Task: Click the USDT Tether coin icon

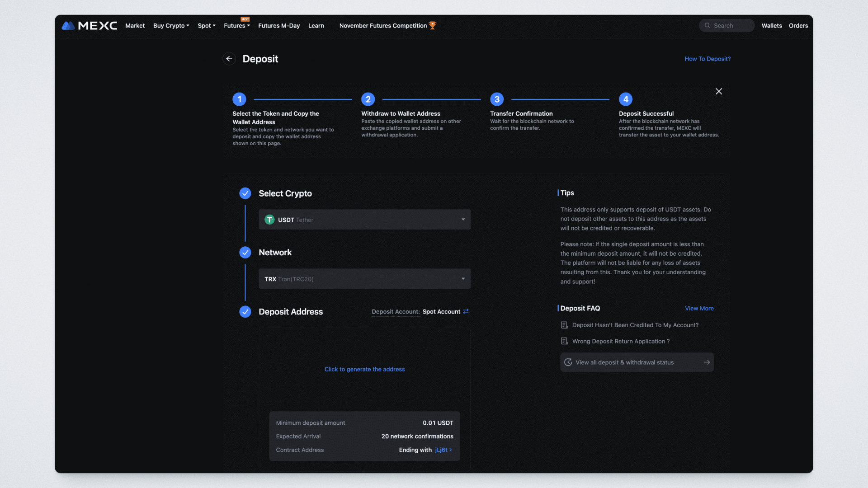Action: click(269, 220)
